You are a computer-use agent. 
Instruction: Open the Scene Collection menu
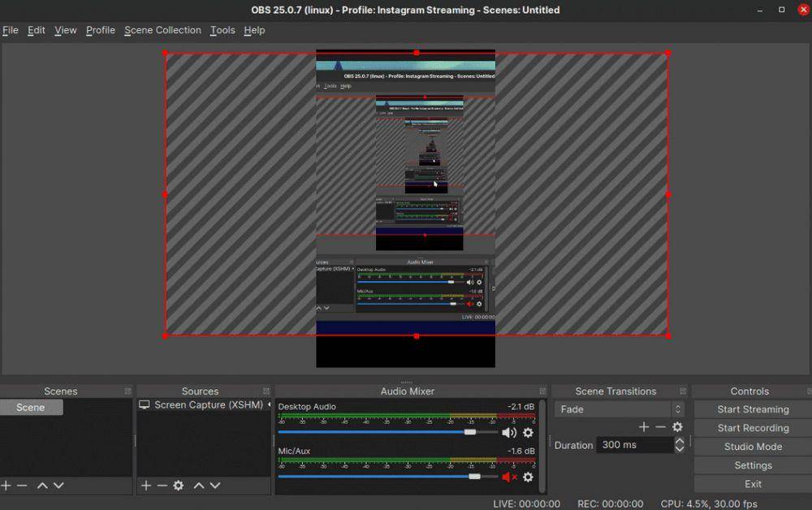(x=162, y=30)
